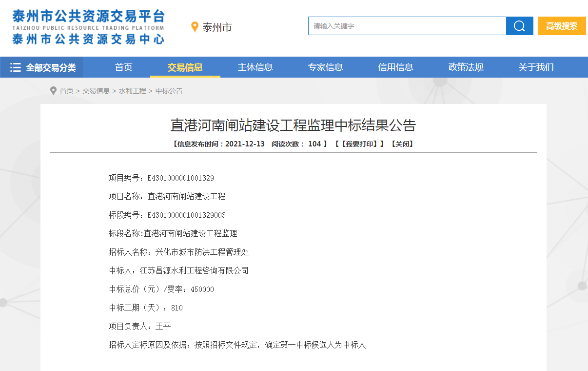Open 专家信息 navigation tab

coord(326,67)
